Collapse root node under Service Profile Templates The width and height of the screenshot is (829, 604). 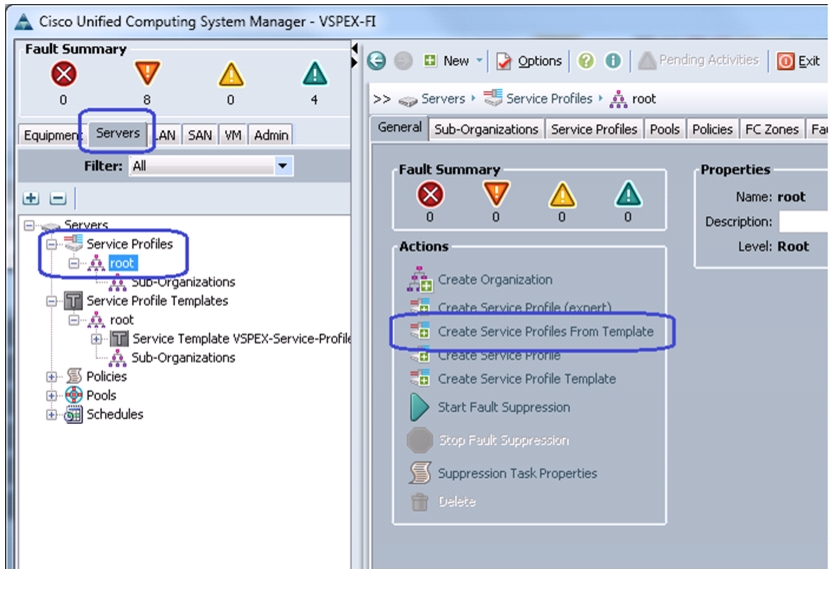pyautogui.click(x=74, y=320)
